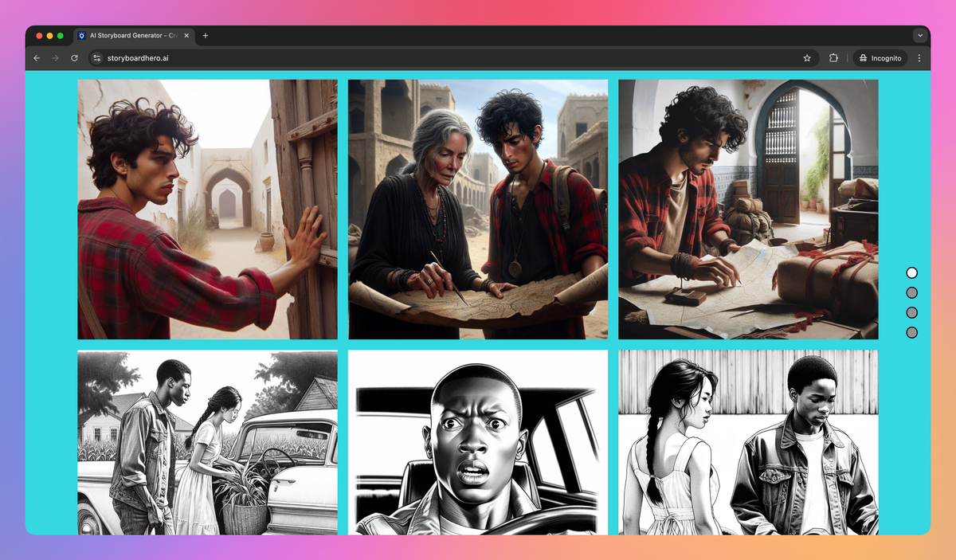Screen dimensions: 956x560
Task: Select the third gray pagination dot
Action: click(x=912, y=312)
